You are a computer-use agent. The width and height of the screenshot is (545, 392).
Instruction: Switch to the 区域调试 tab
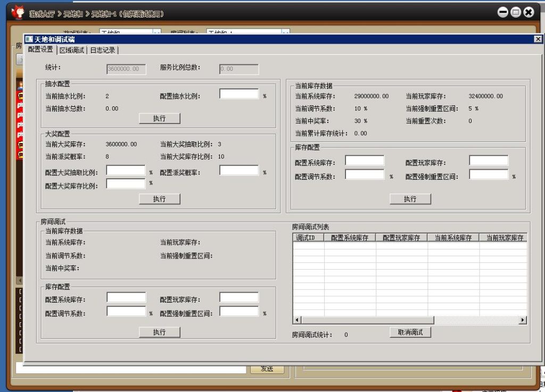point(72,50)
